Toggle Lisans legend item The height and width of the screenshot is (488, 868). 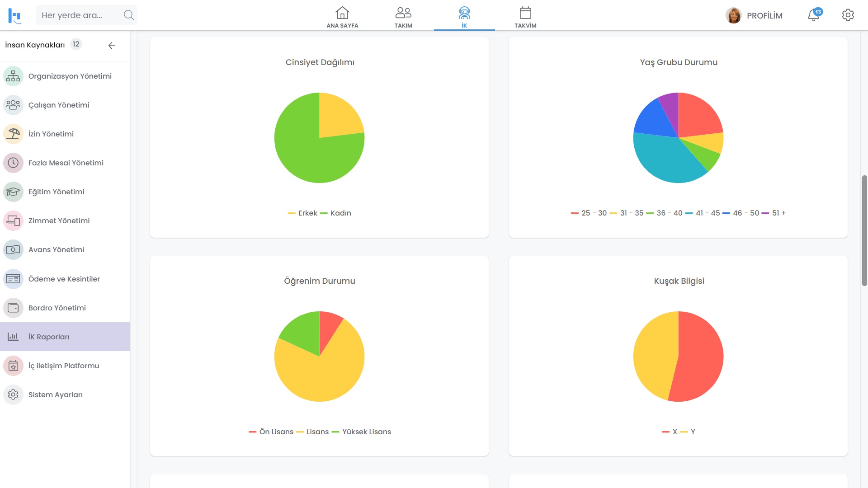[312, 432]
